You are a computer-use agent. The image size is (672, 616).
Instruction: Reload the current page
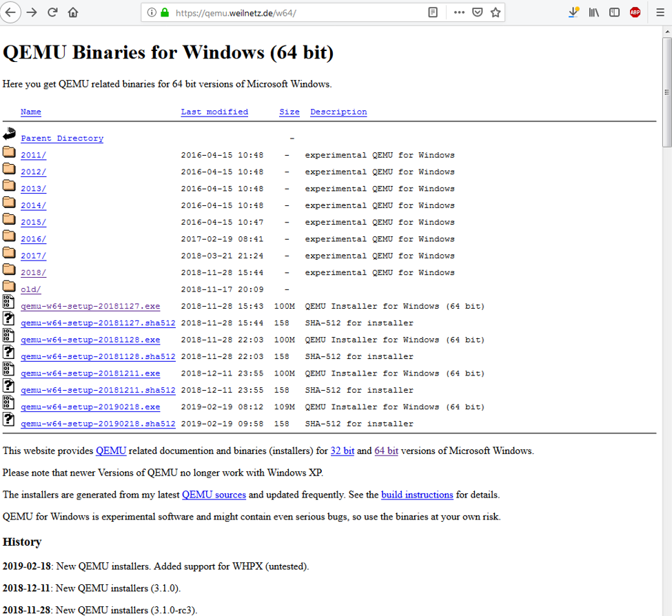[x=52, y=12]
